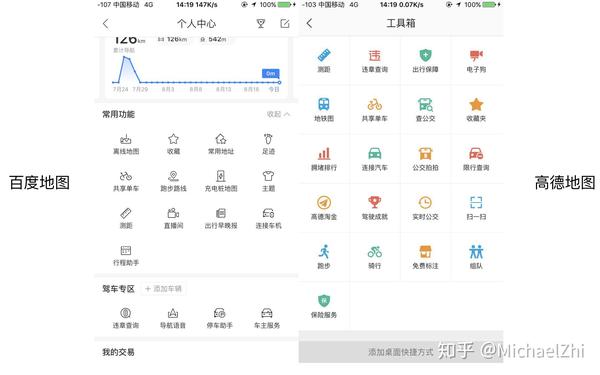
Task: Tap 个人中心 page title
Action: pyautogui.click(x=197, y=24)
